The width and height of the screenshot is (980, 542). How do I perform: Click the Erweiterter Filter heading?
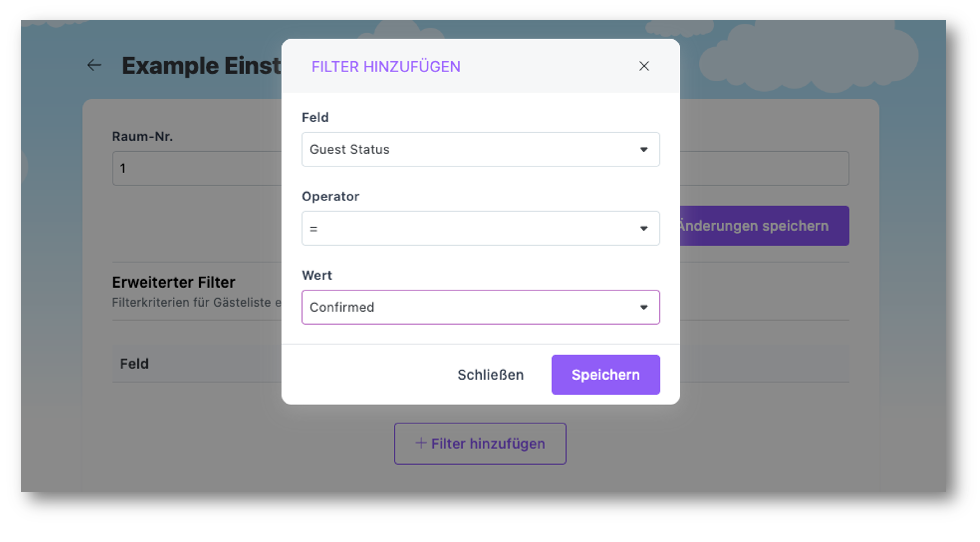[173, 282]
